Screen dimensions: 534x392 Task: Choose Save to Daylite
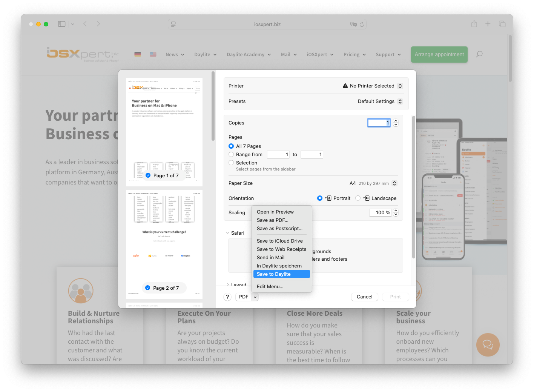pos(282,274)
